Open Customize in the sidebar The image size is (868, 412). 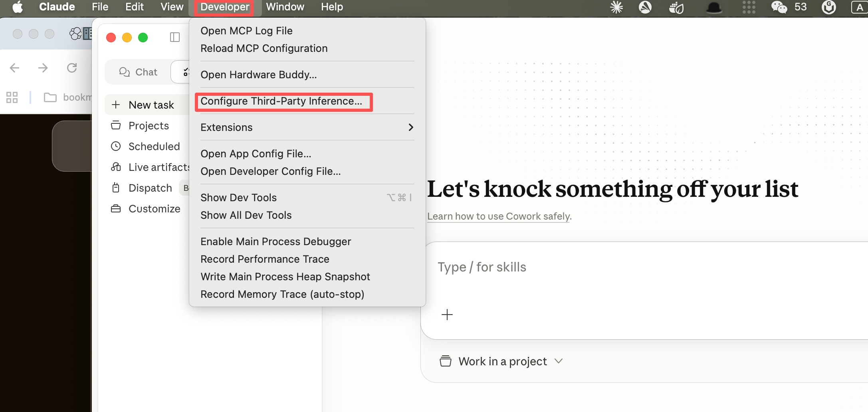point(147,209)
